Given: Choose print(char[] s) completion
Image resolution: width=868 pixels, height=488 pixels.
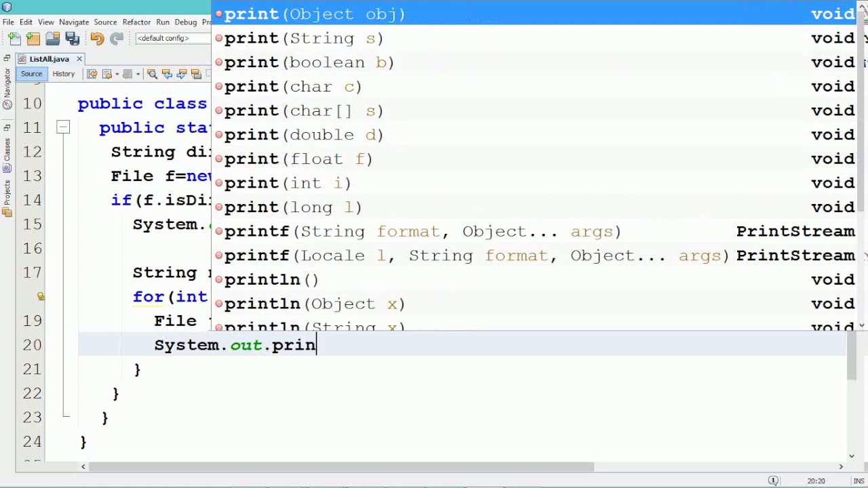Looking at the screenshot, I should 535,110.
